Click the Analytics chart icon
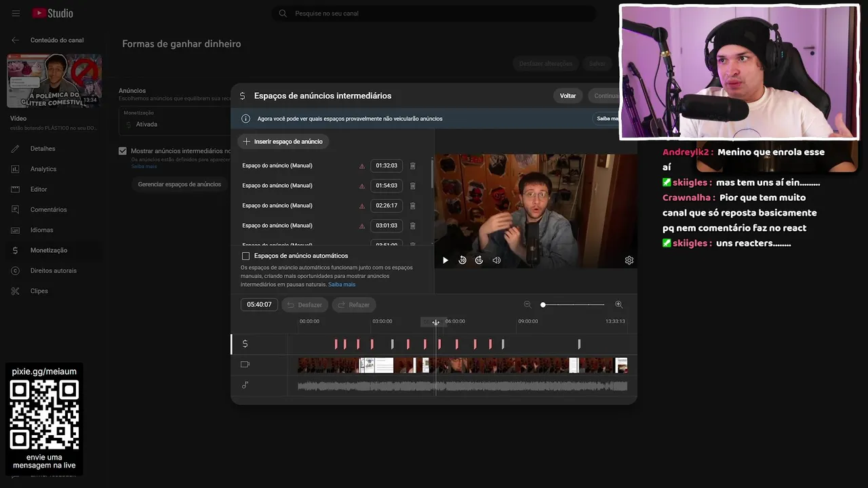This screenshot has width=868, height=488. click(15, 169)
